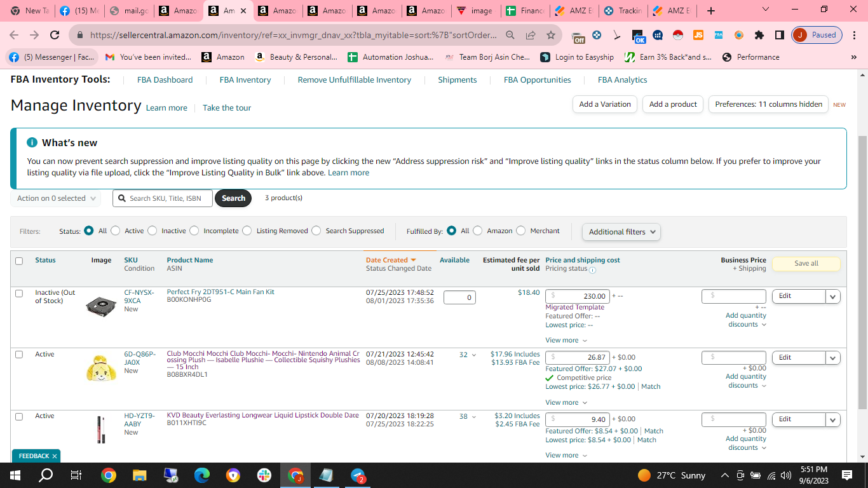Select the Inactive status radio button
This screenshot has width=868, height=488.
[152, 231]
